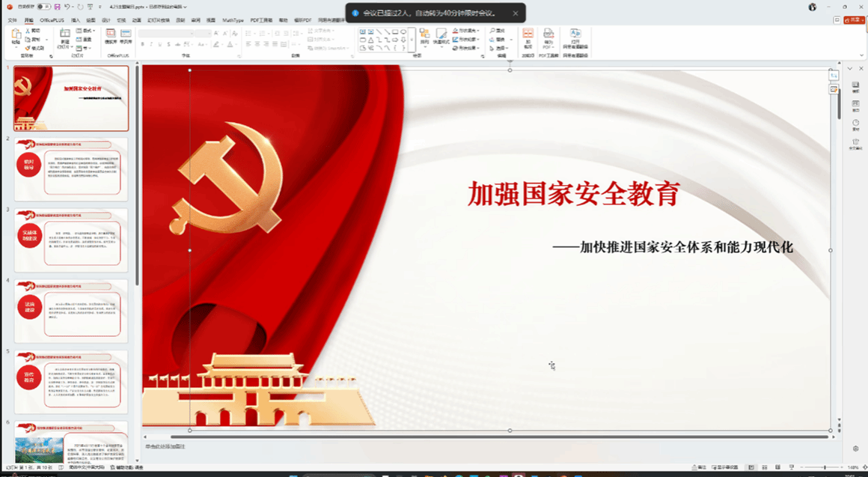
Task: Collapse the ribbon with the chevron arrow
Action: pos(861,55)
